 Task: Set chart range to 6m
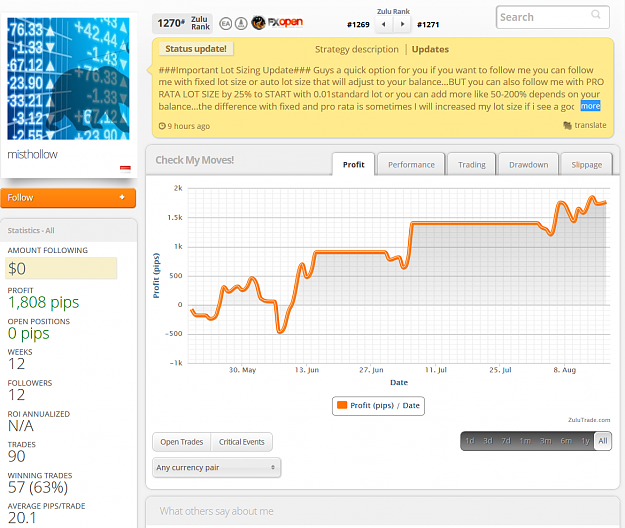coord(566,441)
